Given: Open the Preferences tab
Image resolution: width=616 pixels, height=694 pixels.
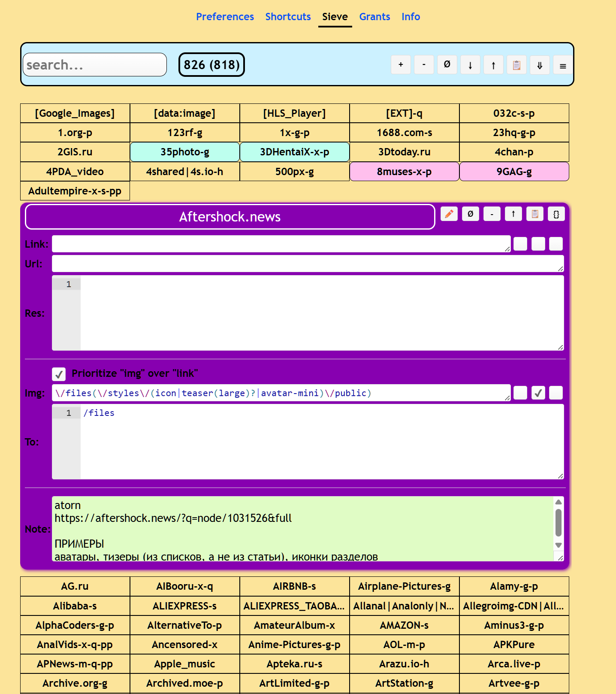Looking at the screenshot, I should click(225, 17).
